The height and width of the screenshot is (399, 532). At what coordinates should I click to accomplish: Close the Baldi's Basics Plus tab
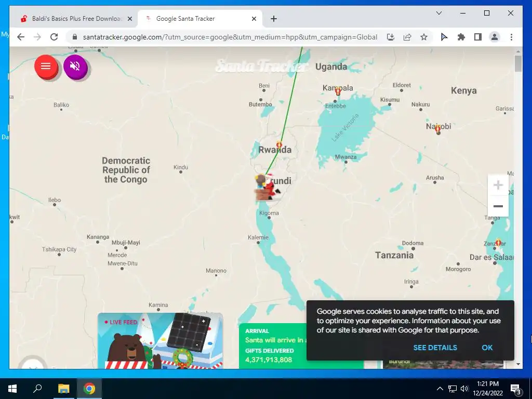tap(129, 19)
